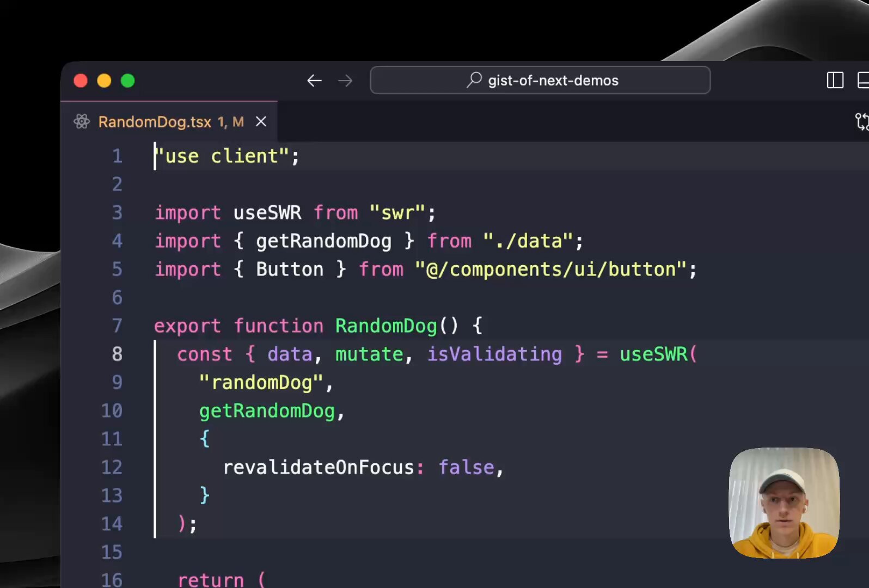Click line number 8 in the gutter
The height and width of the screenshot is (588, 869).
click(117, 354)
